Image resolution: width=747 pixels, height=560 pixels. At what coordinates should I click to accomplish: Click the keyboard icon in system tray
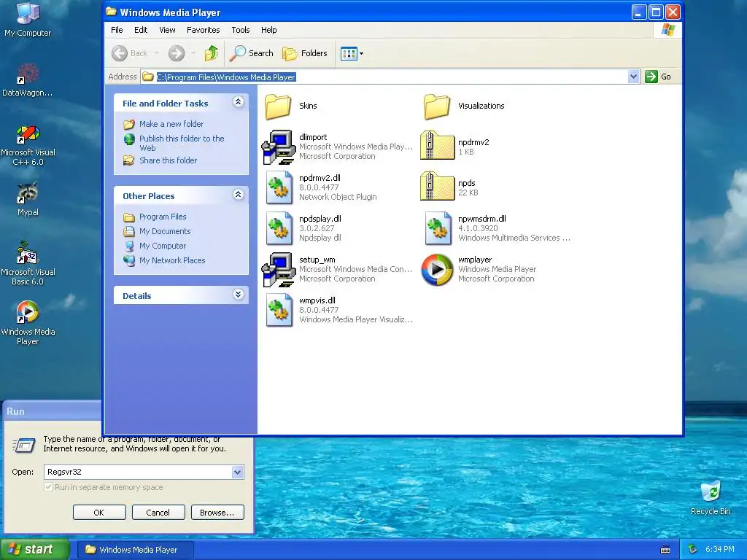665,550
